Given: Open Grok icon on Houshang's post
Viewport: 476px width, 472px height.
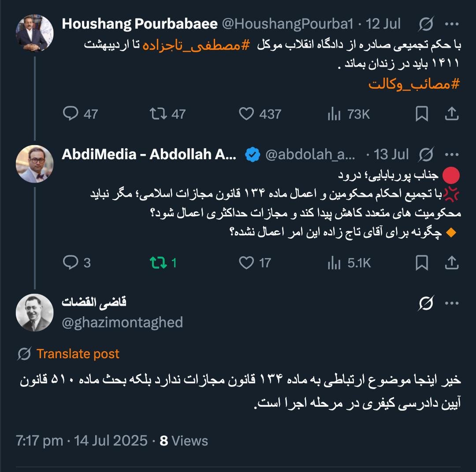Looking at the screenshot, I should pyautogui.click(x=426, y=24).
